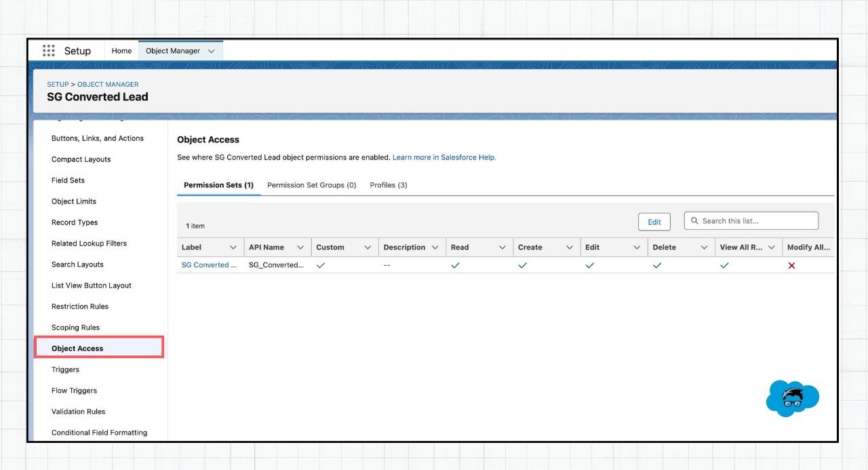The image size is (868, 470).
Task: Click the Edit column checkmark in SG Converted row
Action: (589, 265)
